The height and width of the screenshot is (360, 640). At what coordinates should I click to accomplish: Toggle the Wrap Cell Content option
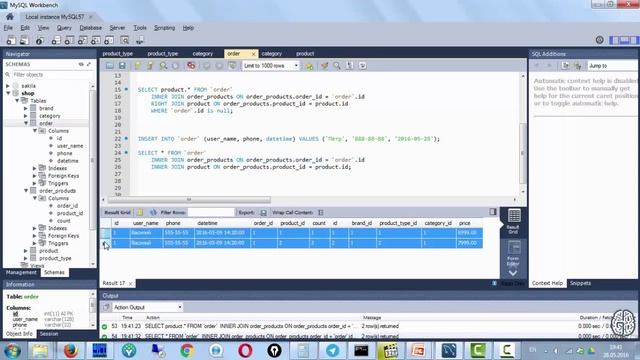tap(321, 213)
